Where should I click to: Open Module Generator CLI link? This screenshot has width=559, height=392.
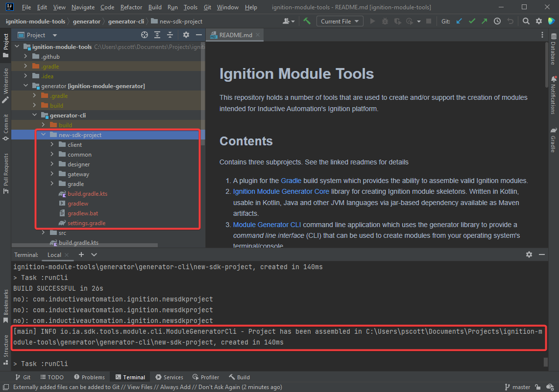click(x=267, y=225)
